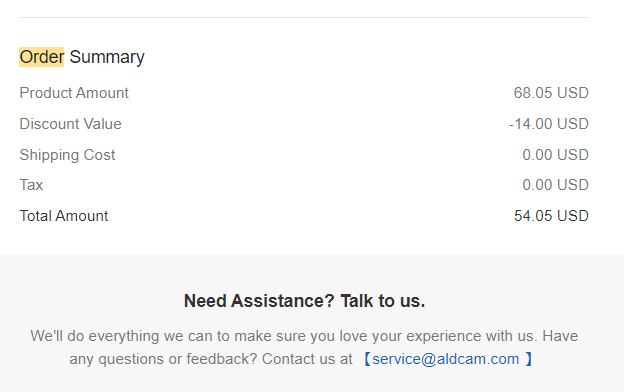Click the Need Assistance? Talk to us heading

pyautogui.click(x=304, y=300)
